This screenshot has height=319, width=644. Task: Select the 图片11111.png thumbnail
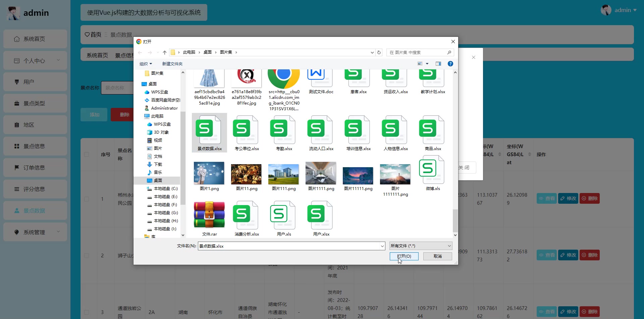pos(358,176)
